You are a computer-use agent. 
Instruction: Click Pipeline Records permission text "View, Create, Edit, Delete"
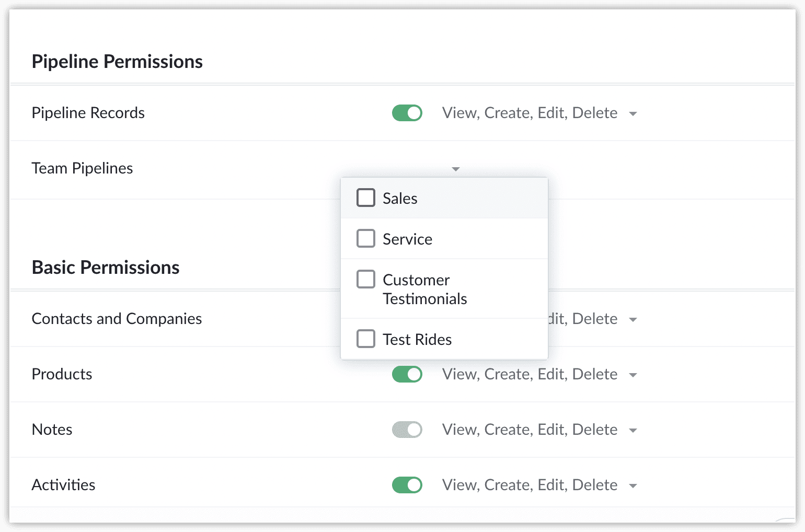[x=530, y=113]
